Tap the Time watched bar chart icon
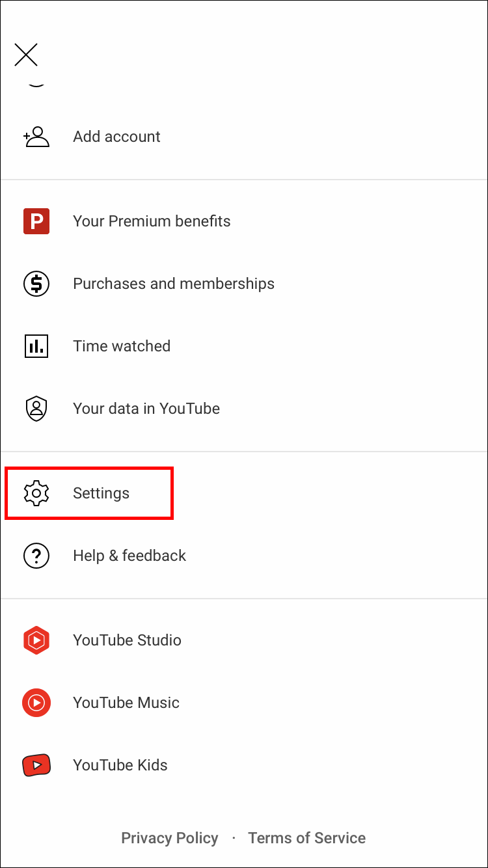This screenshot has width=488, height=868. pos(36,346)
